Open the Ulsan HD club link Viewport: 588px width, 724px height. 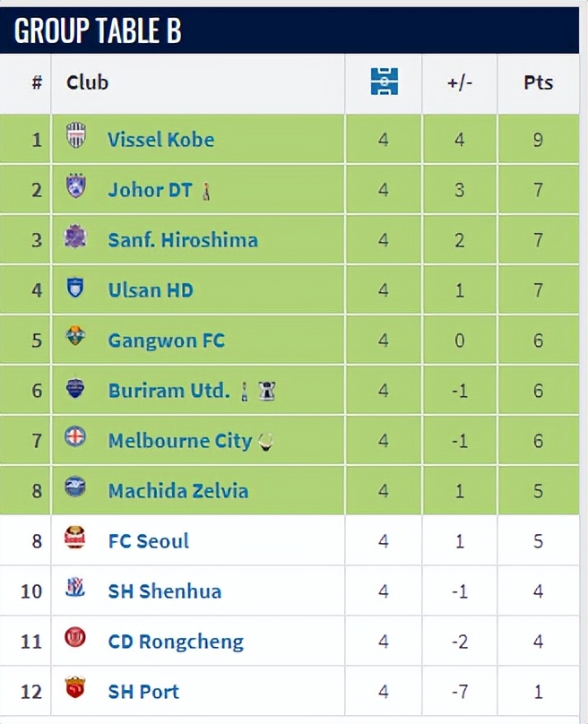pyautogui.click(x=150, y=290)
